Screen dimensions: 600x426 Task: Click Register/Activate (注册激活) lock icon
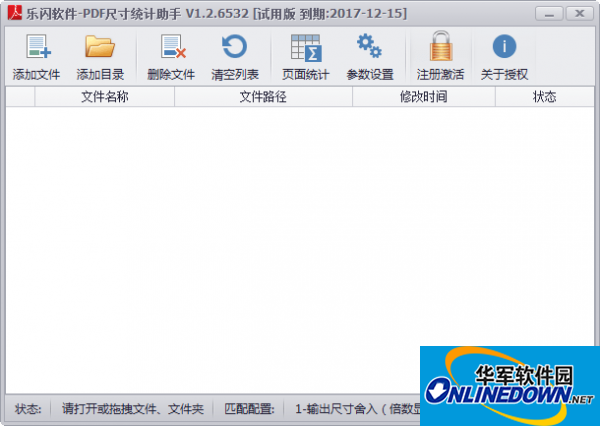click(441, 46)
